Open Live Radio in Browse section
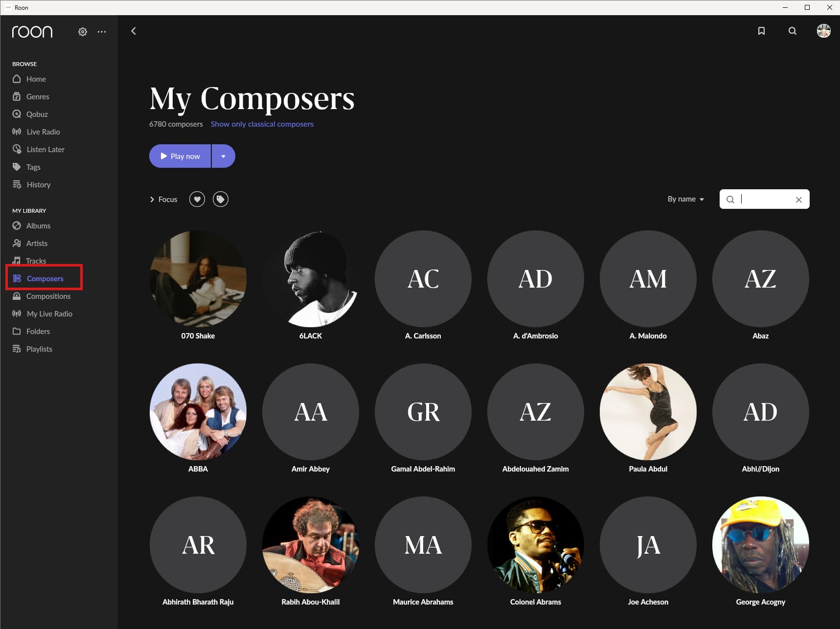The image size is (840, 629). click(x=36, y=132)
